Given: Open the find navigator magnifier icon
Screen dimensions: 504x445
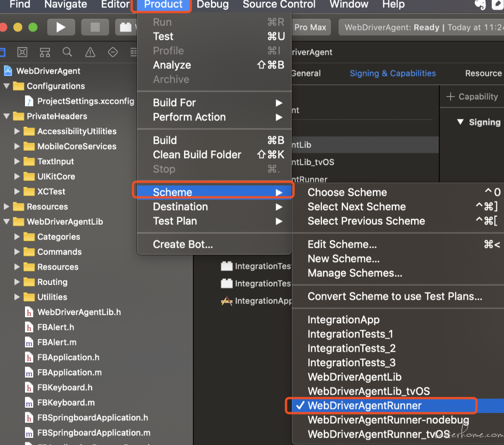Looking at the screenshot, I should [x=67, y=52].
